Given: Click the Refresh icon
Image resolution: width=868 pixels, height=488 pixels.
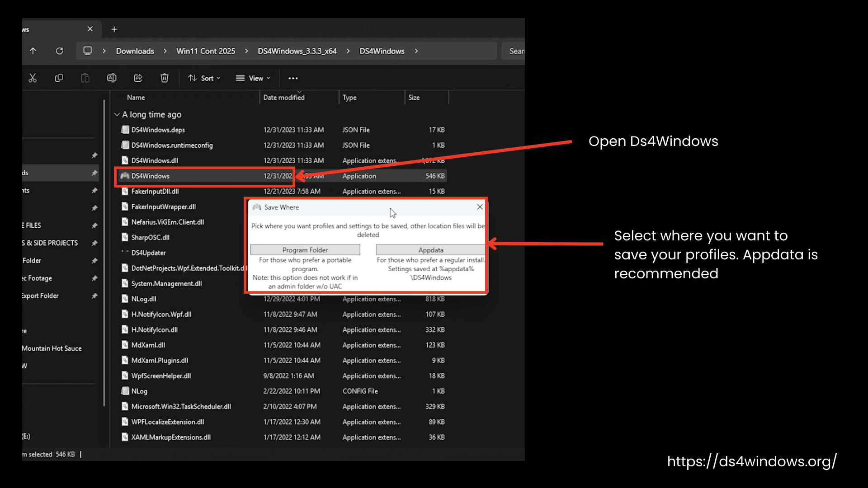Looking at the screenshot, I should click(59, 51).
